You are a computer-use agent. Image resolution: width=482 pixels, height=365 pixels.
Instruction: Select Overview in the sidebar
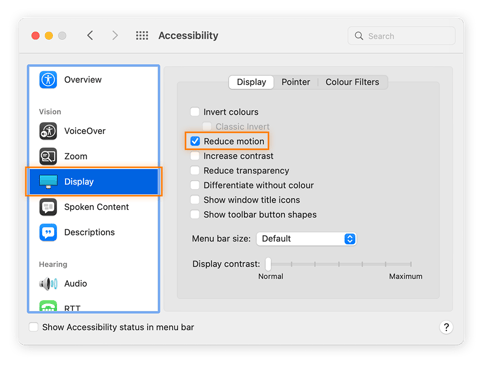click(x=93, y=80)
